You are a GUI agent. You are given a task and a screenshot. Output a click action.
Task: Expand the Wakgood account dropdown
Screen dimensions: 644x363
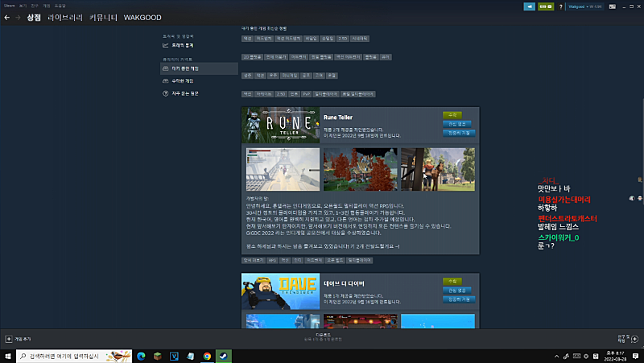coord(585,6)
